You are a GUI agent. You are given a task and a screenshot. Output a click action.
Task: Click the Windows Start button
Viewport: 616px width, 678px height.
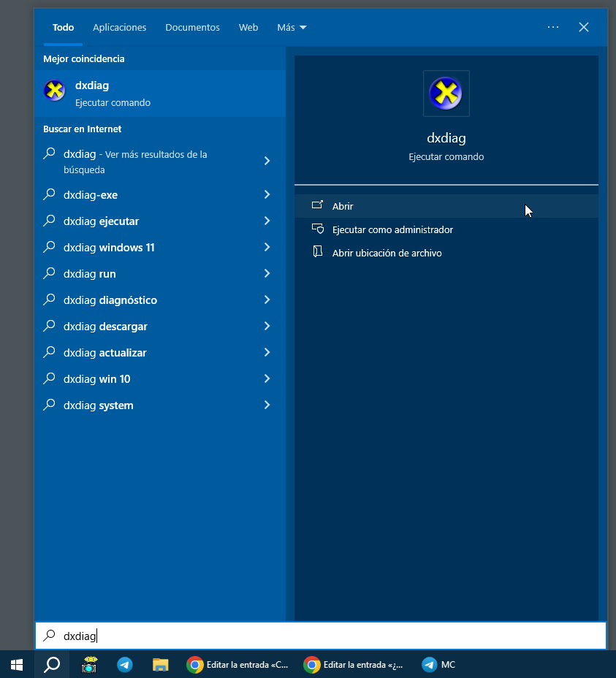point(17,665)
